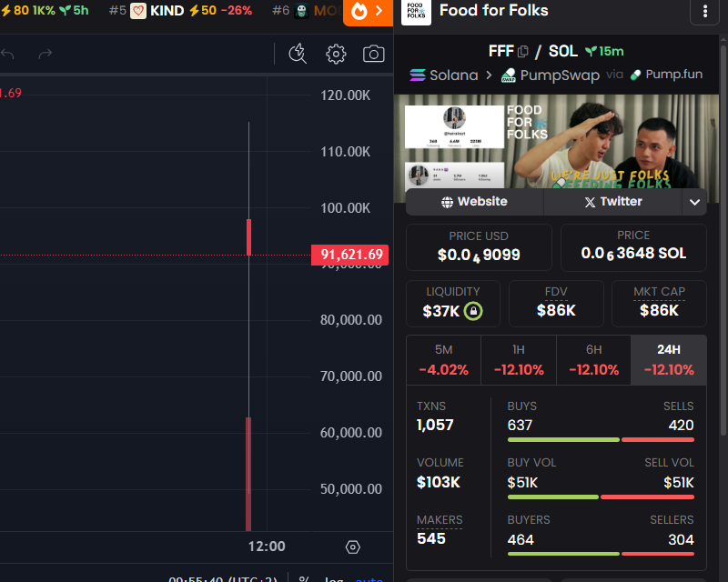This screenshot has height=582, width=728.
Task: Open the three-dot menu beside Food for Folks
Action: (704, 12)
